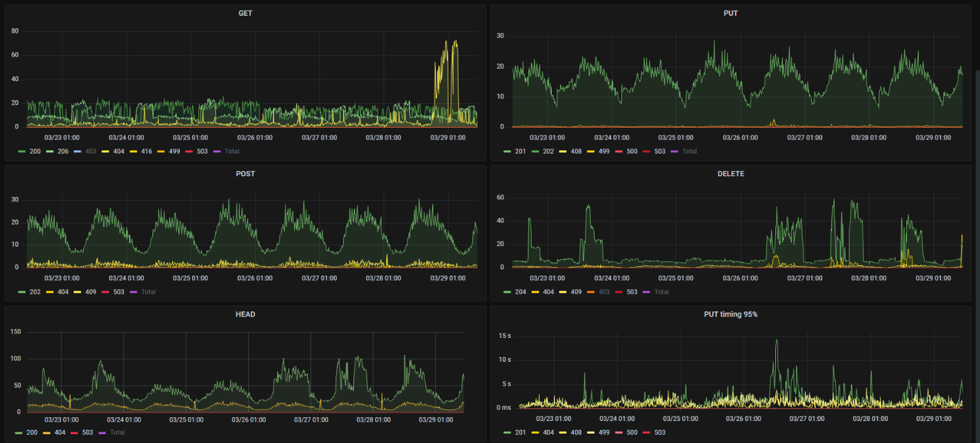Screen dimensions: 980x443
Task: Toggle the 404 series in DELETE legend
Action: [x=549, y=291]
